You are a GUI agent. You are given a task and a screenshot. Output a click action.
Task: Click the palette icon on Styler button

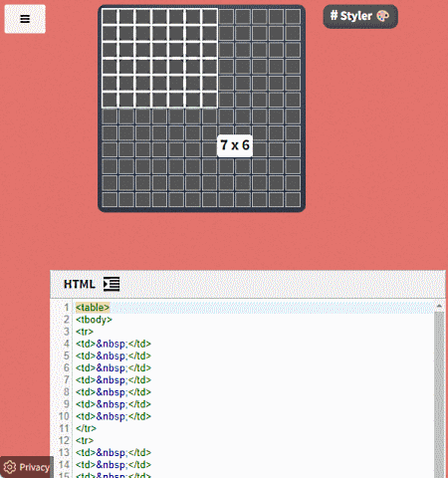[383, 16]
